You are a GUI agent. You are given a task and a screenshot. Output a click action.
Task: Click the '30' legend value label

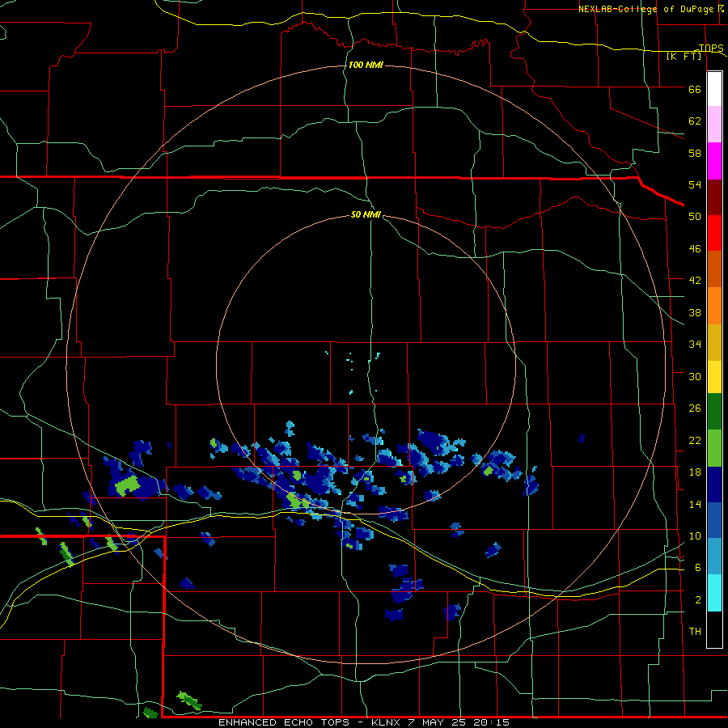(x=695, y=376)
